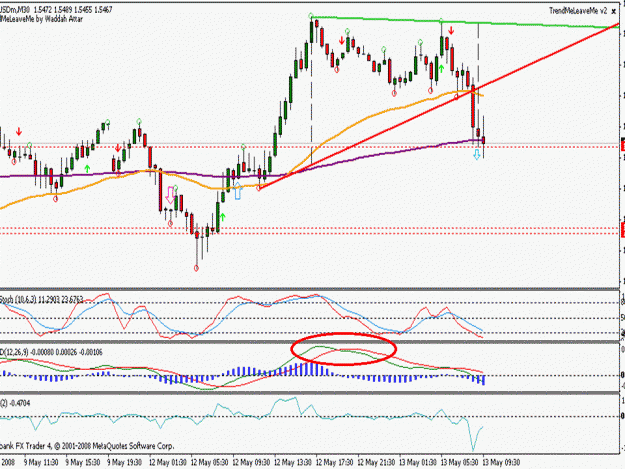Screen dimensions: 625x469
Task: Click the light-blue hollow down arrow at latest candle
Action: (477, 154)
